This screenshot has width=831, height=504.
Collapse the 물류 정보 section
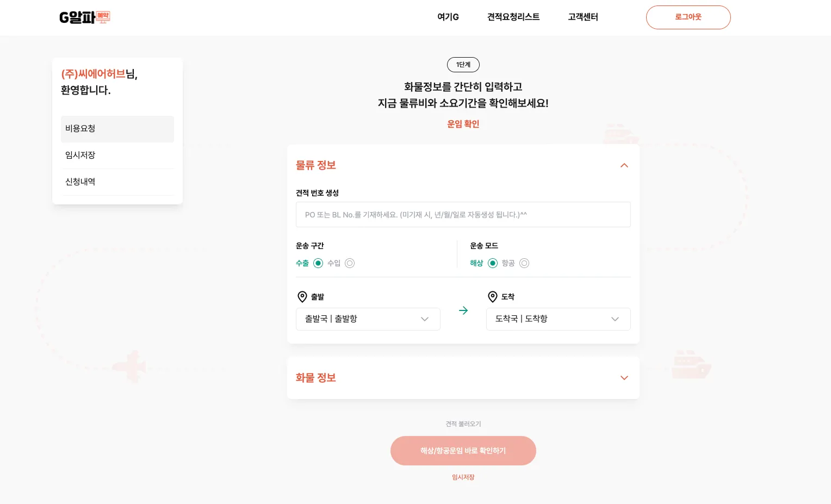tap(624, 165)
